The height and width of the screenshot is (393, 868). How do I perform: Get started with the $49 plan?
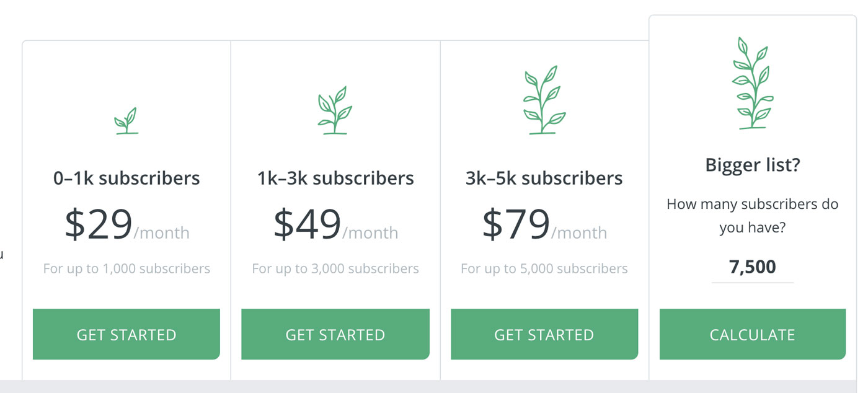pos(335,334)
